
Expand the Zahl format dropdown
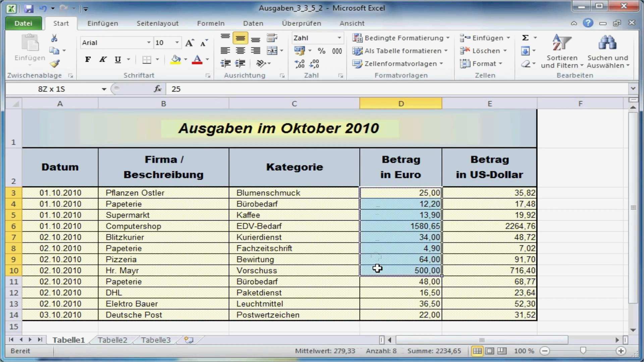click(339, 38)
